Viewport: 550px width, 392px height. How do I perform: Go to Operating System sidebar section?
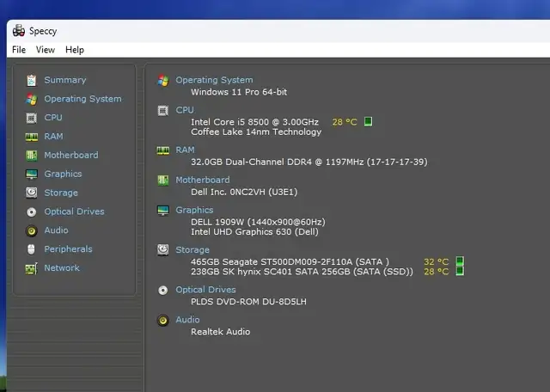click(82, 99)
